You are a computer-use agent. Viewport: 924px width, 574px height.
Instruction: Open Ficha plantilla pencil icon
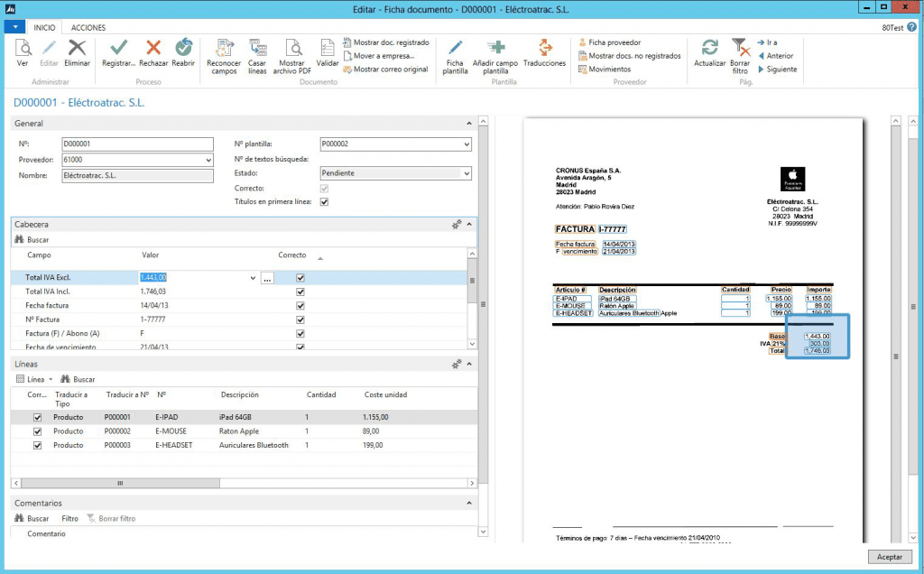(x=455, y=48)
